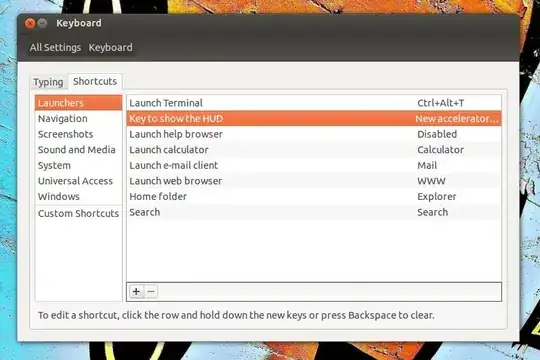Close the Keyboard window with the red button
The image size is (540, 360).
click(x=30, y=23)
